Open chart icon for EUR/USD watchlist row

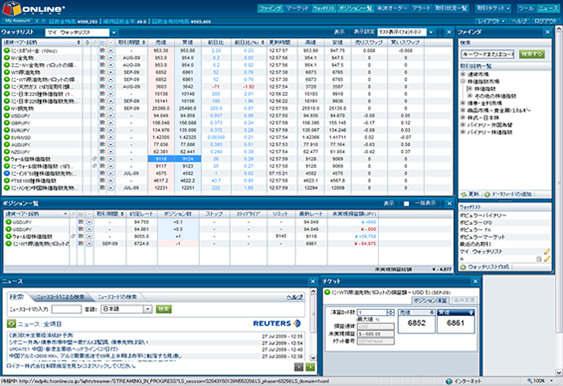(x=103, y=137)
